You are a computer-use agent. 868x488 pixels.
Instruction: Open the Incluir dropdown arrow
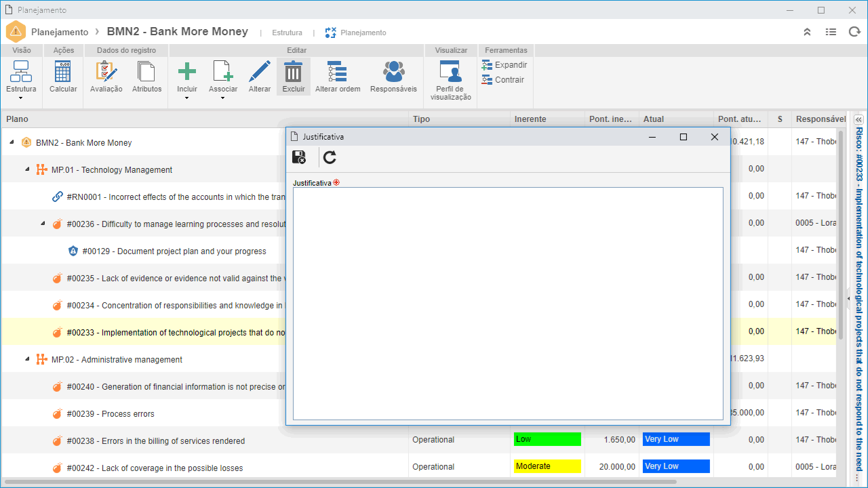186,98
